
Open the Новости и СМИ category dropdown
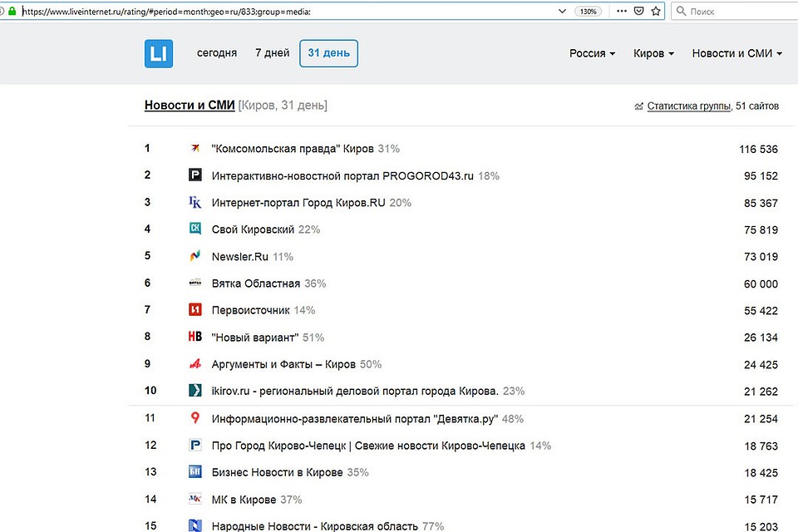click(x=737, y=53)
